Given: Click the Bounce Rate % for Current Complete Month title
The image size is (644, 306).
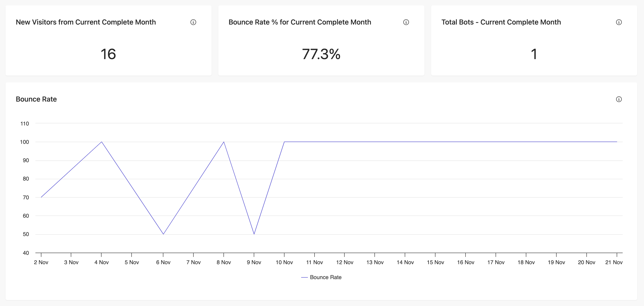Looking at the screenshot, I should pos(300,22).
